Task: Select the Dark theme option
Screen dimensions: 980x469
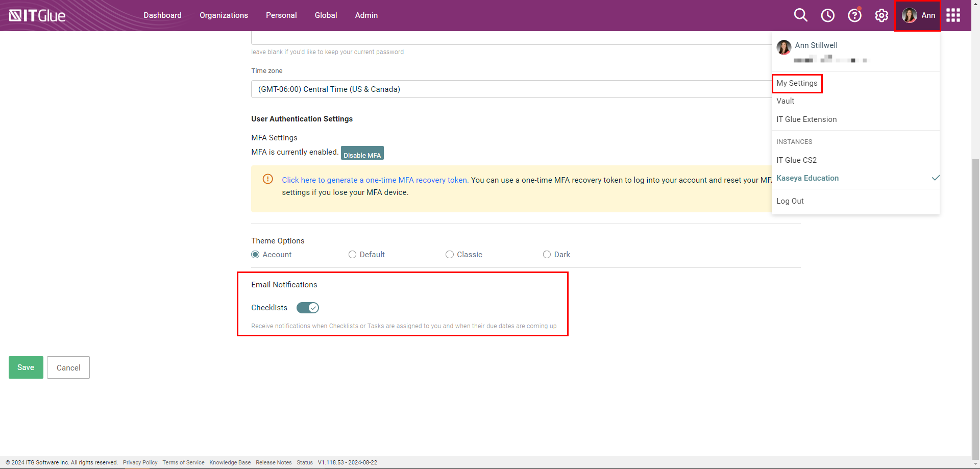Action: (547, 255)
